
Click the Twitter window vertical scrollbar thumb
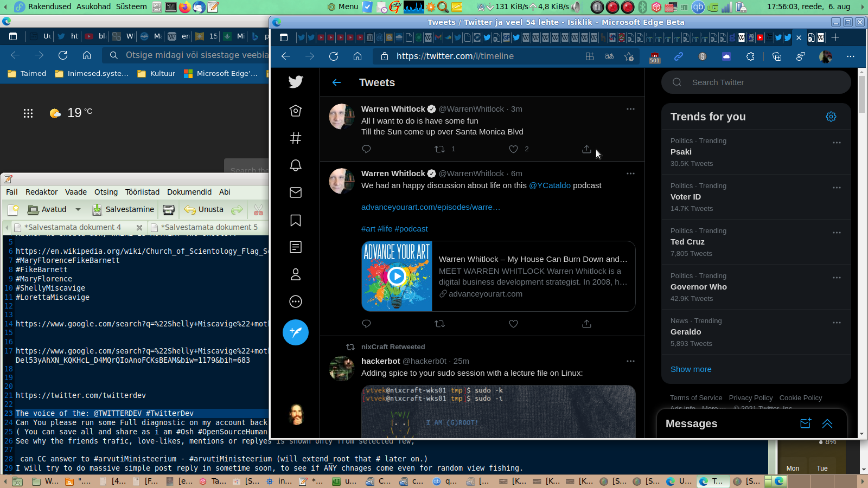[x=861, y=95]
